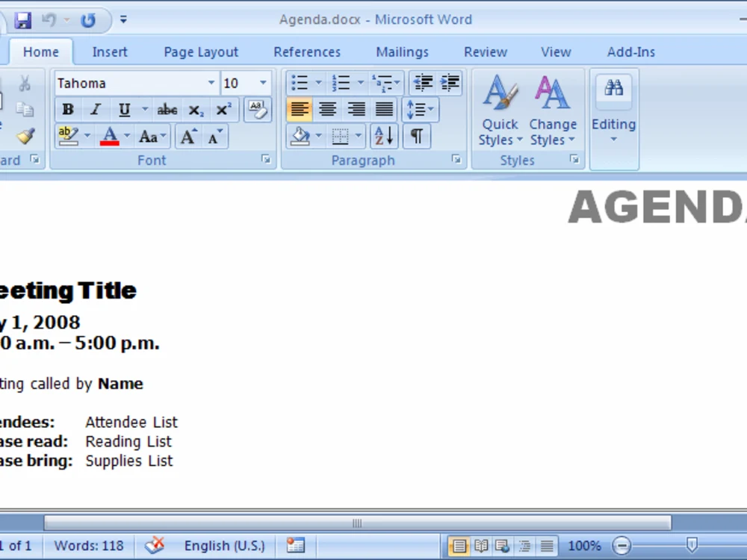Open the Mailings tab
747x560 pixels.
click(x=402, y=52)
